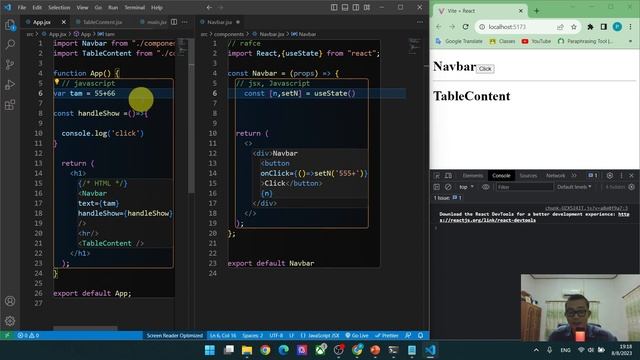Toggle secondary sidebar layout icon
Screen dimensions: 640x360
(x=356, y=7)
